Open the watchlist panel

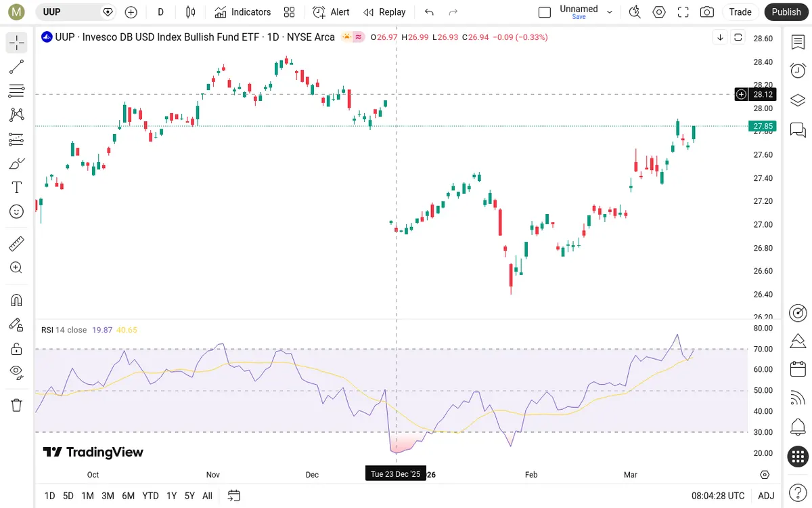[798, 42]
